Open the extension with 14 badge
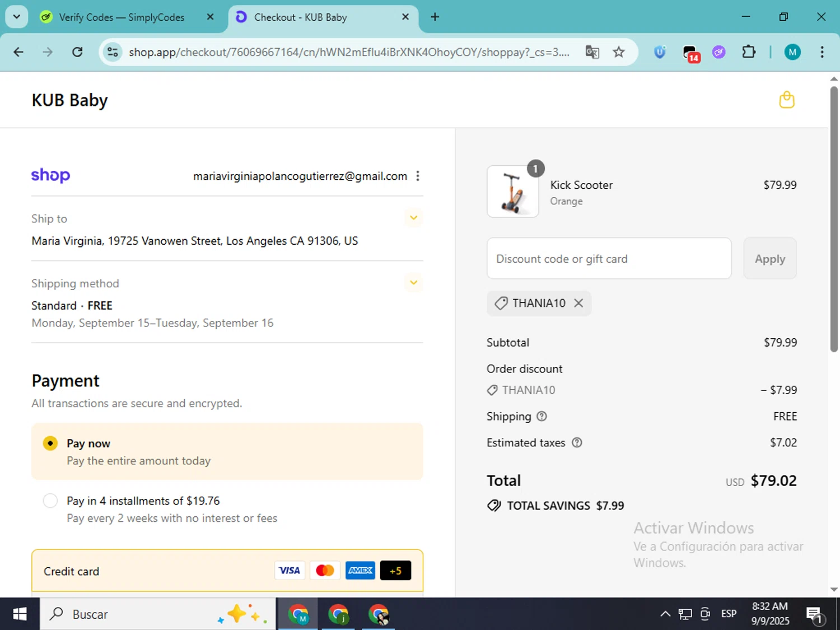 click(x=691, y=53)
